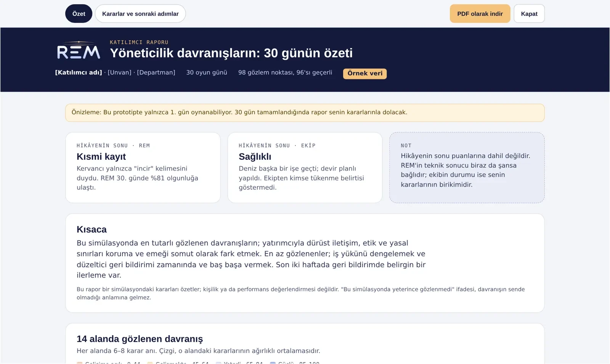Click the '14 alanda gözlenen davranış' heading
The width and height of the screenshot is (610, 364).
(140, 339)
